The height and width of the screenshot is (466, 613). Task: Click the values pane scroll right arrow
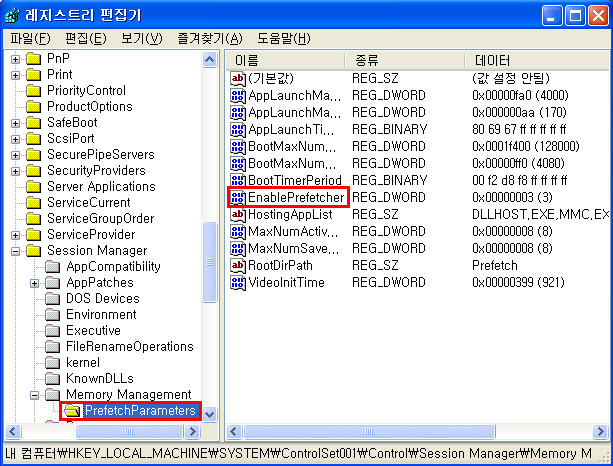tap(600, 432)
